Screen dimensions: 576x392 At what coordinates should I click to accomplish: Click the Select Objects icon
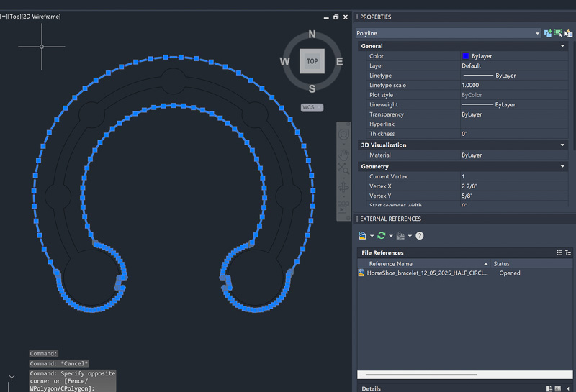pyautogui.click(x=559, y=33)
